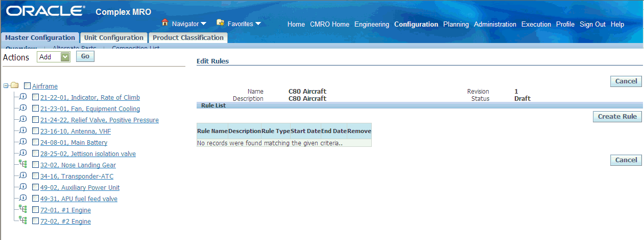Open the Profile menu item
This screenshot has width=644, height=240.
point(565,24)
